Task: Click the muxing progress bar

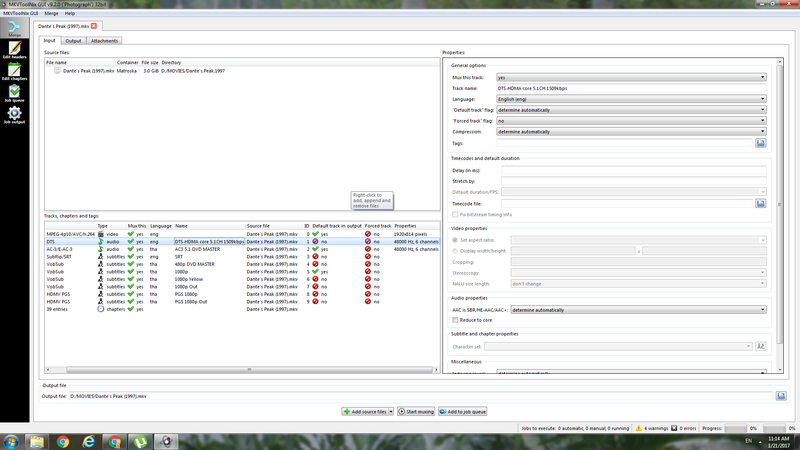Action: pos(735,428)
